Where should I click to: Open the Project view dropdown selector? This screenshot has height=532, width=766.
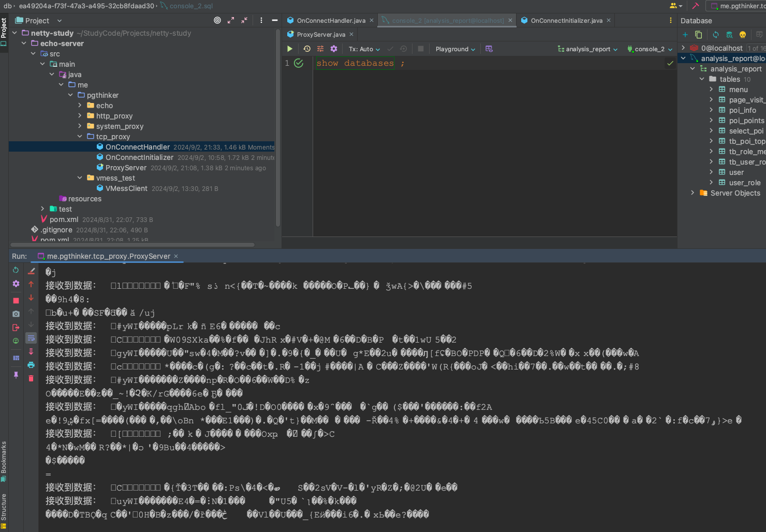point(39,21)
